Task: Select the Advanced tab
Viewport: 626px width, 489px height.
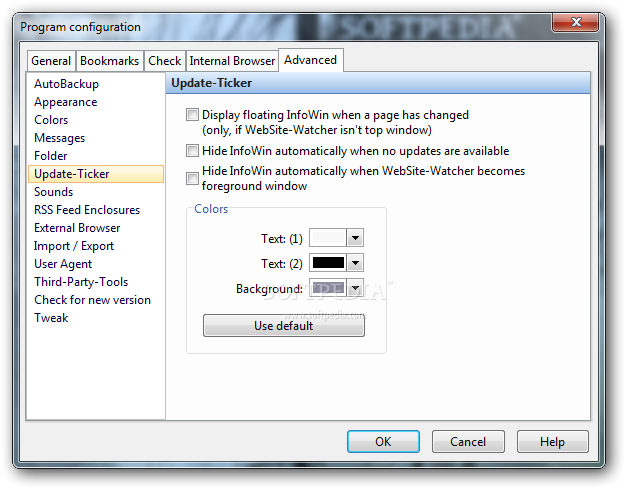Action: click(311, 60)
